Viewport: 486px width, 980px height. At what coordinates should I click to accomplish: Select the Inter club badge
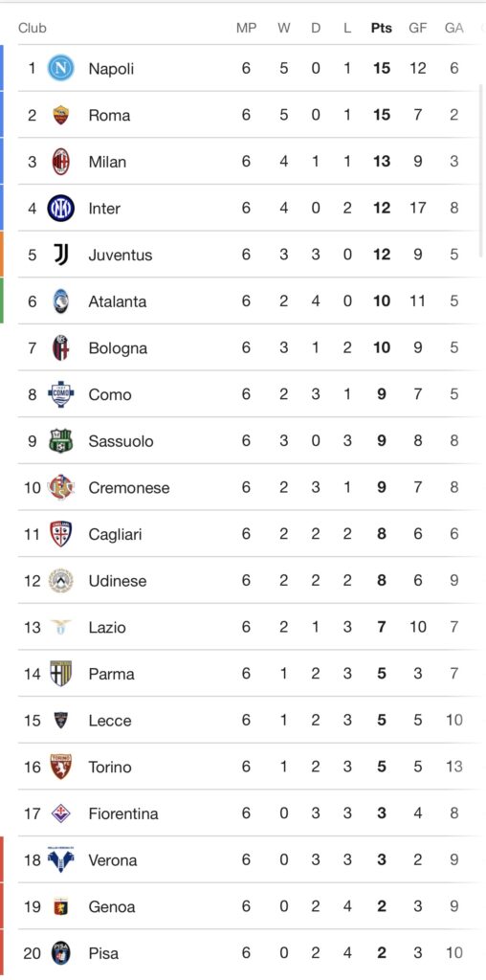click(x=60, y=208)
